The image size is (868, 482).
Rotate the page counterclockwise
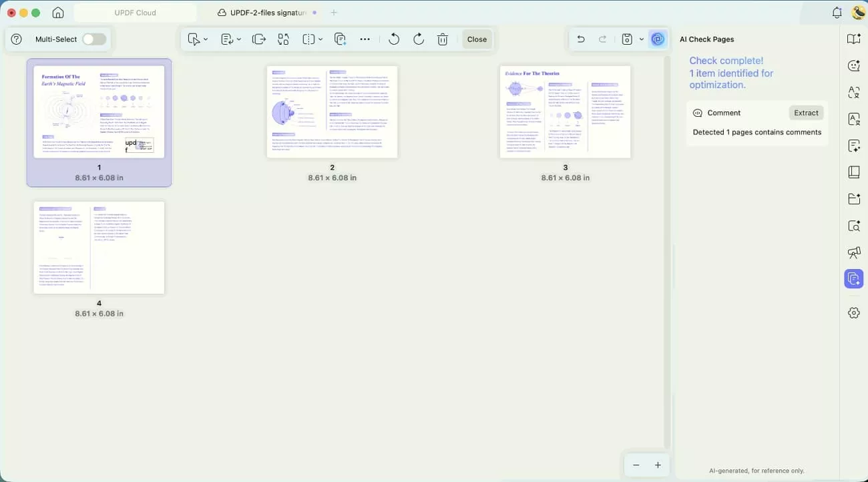[394, 39]
